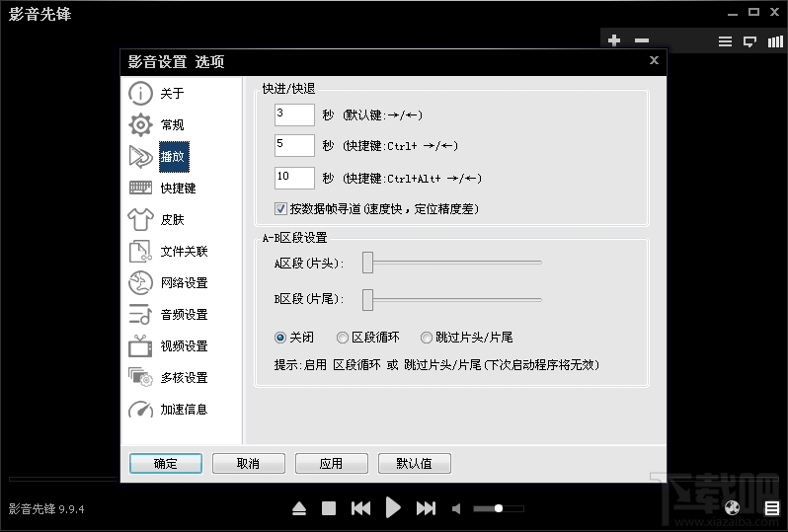Click the speedometer icon for 加速信息
The width and height of the screenshot is (788, 532).
pos(140,410)
